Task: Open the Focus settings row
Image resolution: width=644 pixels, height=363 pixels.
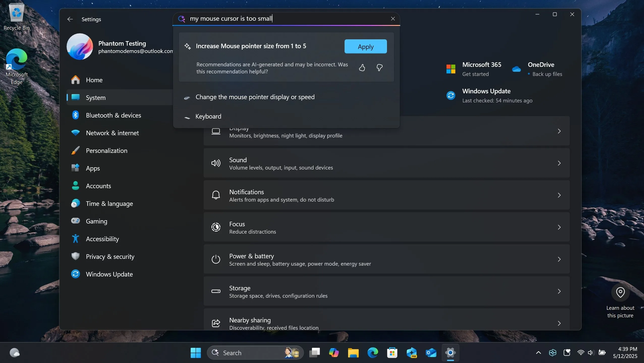Action: 386,227
